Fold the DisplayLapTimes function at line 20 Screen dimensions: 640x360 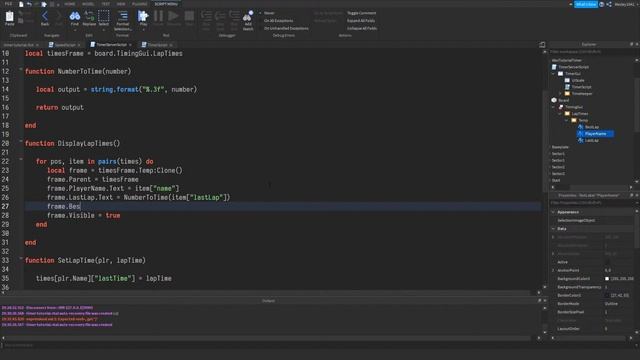pos(21,142)
